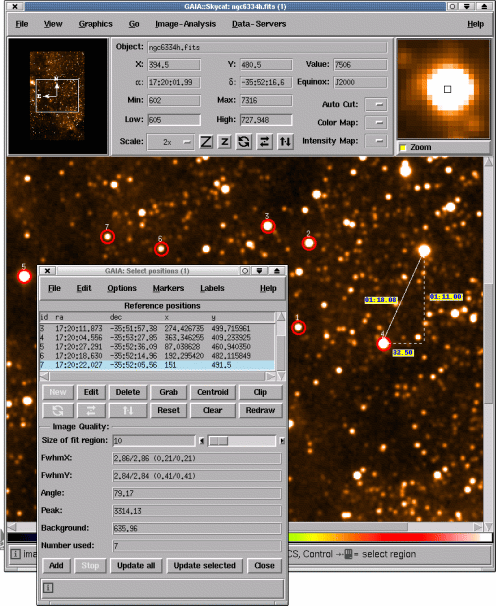The image size is (496, 606).
Task: Click the flip vertical arrows icon
Action: [x=285, y=142]
